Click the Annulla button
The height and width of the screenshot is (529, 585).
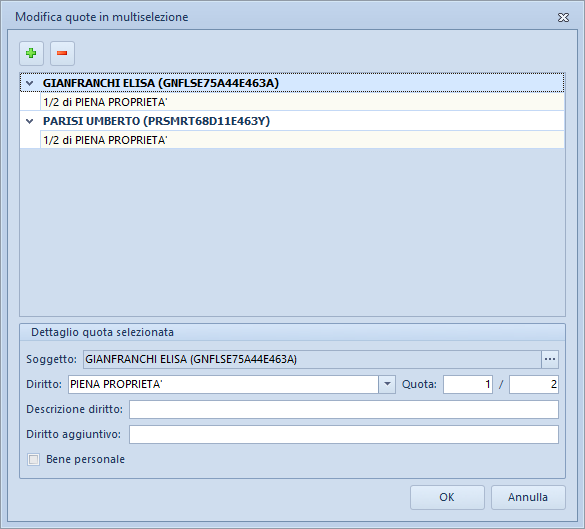(x=528, y=497)
